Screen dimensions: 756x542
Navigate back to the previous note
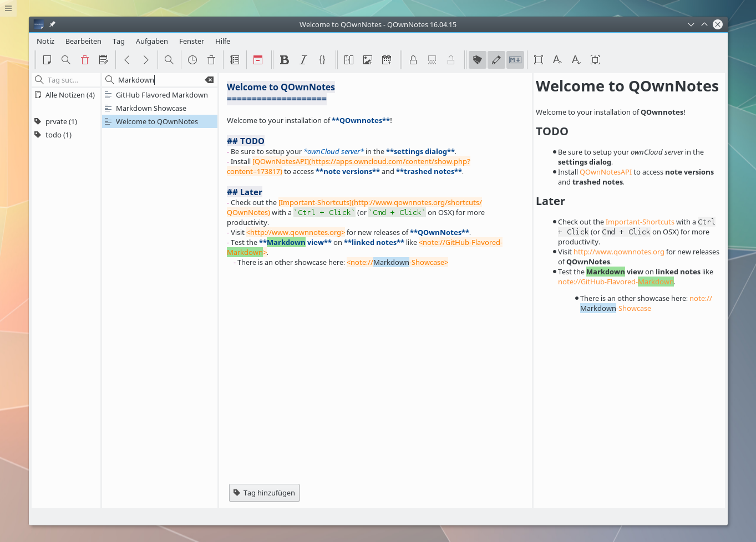coord(127,60)
